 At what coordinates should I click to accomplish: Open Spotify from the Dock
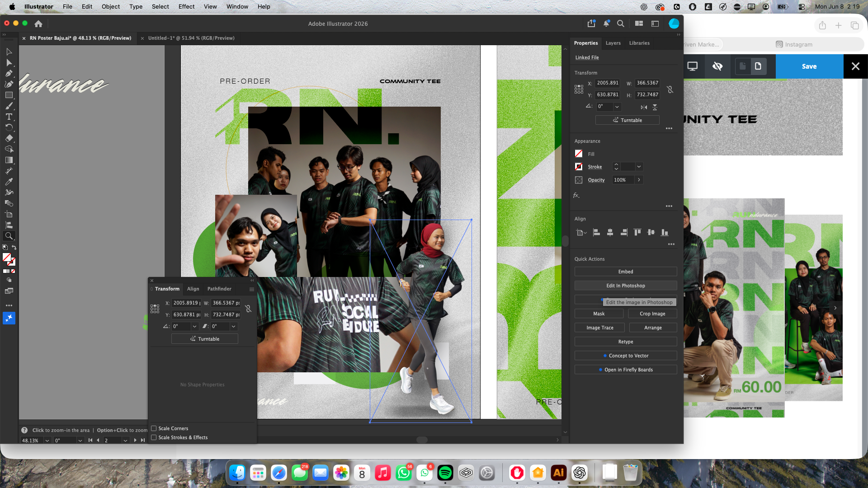(x=445, y=473)
